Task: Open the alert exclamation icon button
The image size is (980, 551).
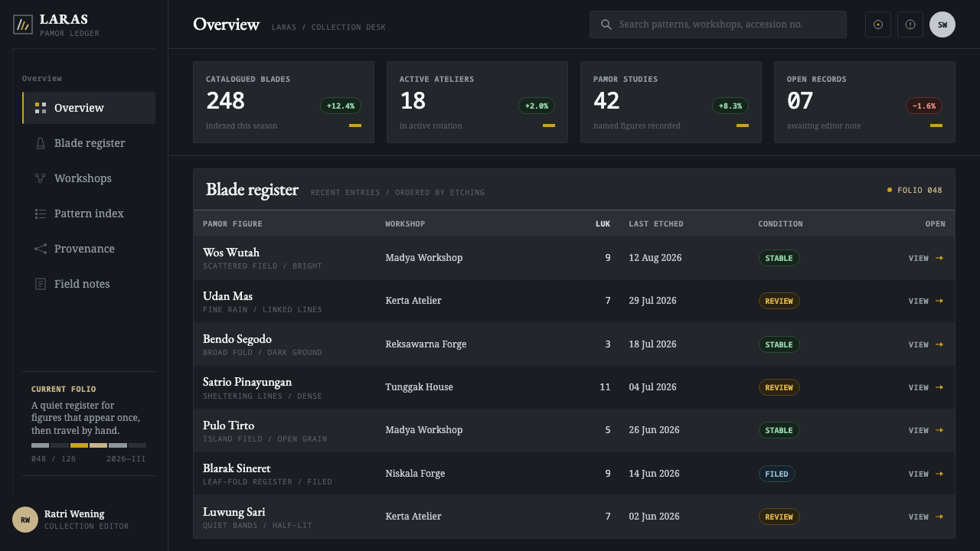Action: [x=910, y=24]
